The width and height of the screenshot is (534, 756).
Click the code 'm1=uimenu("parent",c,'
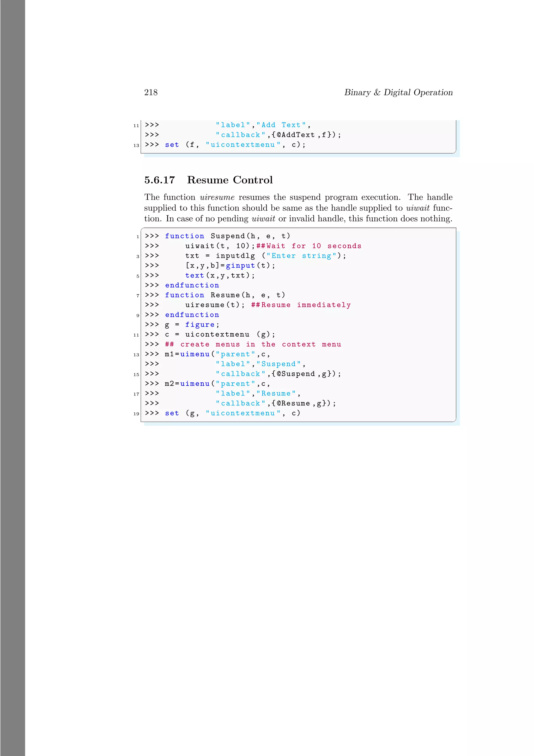coord(217,354)
